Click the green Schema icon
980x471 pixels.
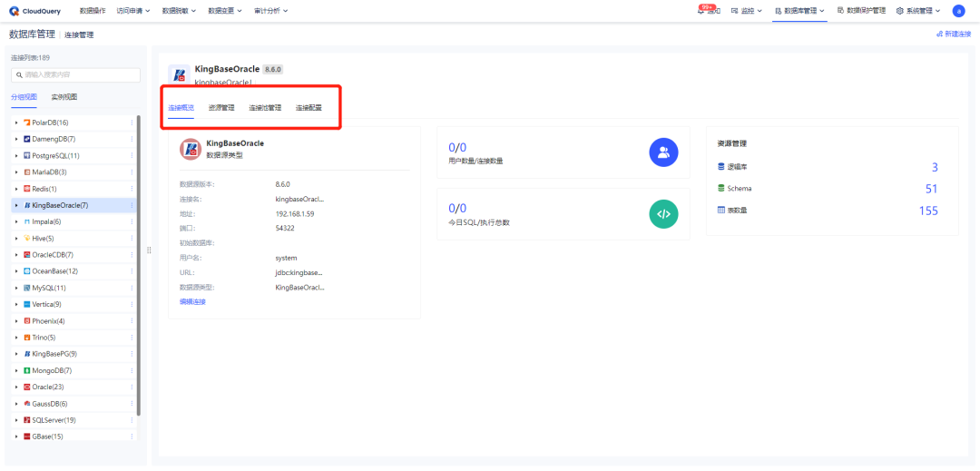(721, 188)
